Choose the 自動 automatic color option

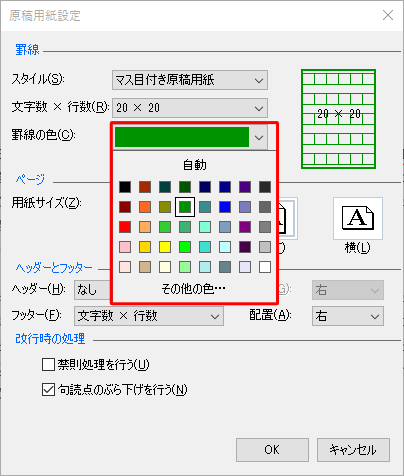195,165
